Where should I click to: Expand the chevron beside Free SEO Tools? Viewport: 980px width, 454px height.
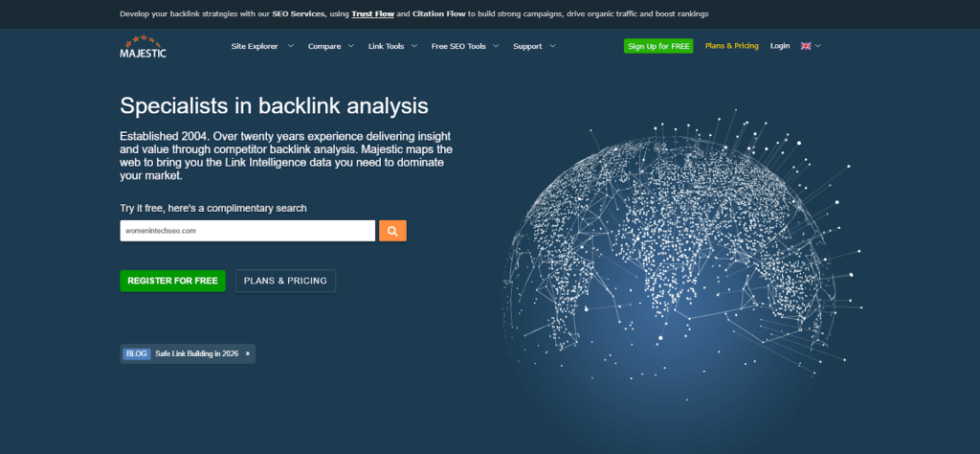pos(496,46)
